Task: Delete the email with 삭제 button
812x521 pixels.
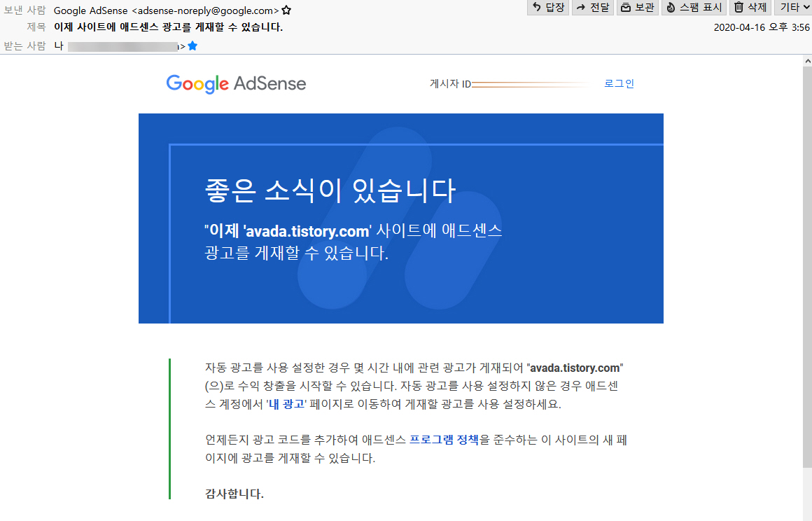Action: click(750, 7)
